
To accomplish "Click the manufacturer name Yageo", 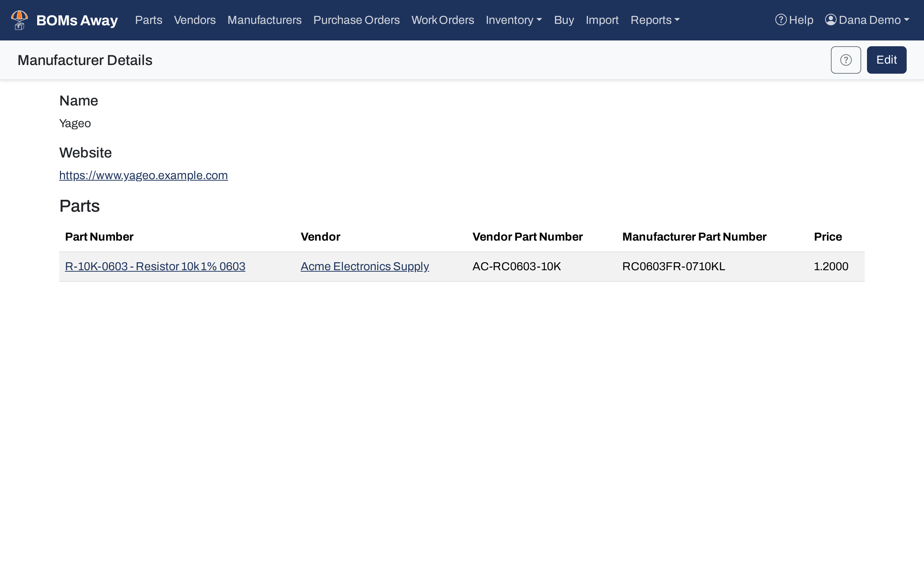I will pyautogui.click(x=75, y=124).
